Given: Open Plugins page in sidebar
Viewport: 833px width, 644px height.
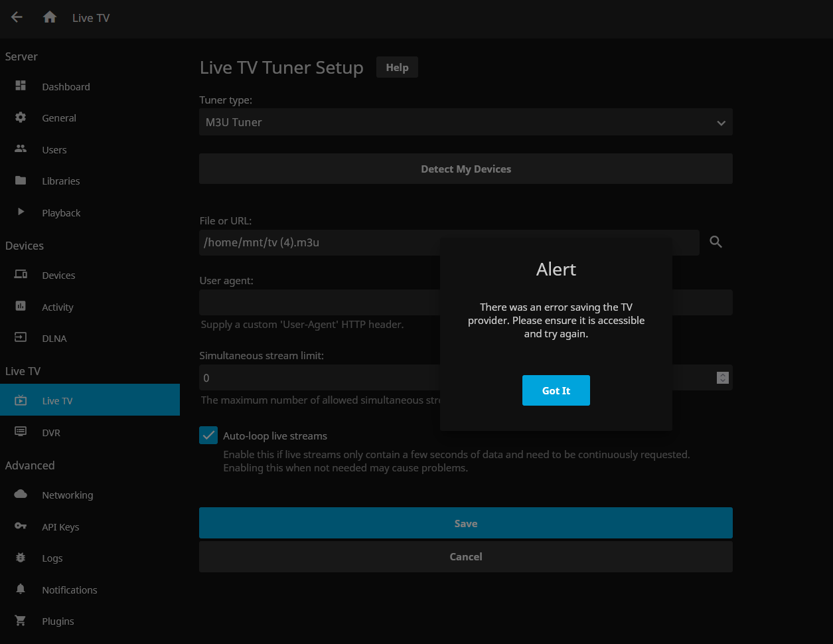Looking at the screenshot, I should click(90, 621).
